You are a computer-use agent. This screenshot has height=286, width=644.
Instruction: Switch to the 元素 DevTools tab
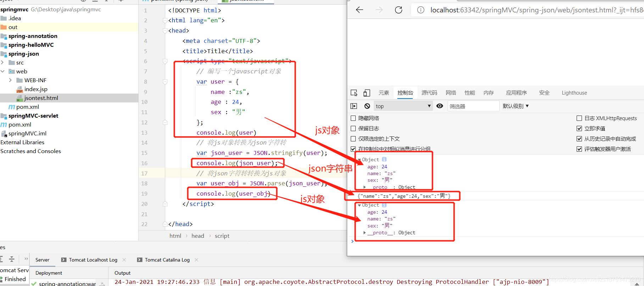pos(384,93)
